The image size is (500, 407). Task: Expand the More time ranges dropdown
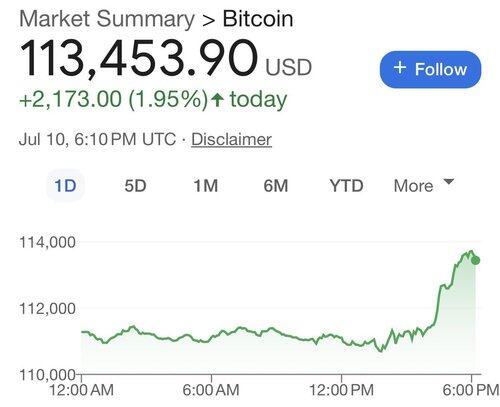424,185
